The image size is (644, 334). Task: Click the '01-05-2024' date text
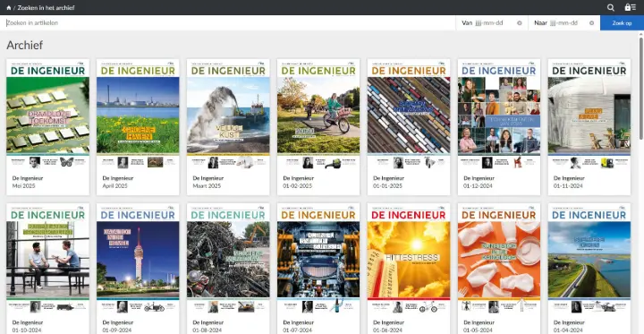pos(478,330)
